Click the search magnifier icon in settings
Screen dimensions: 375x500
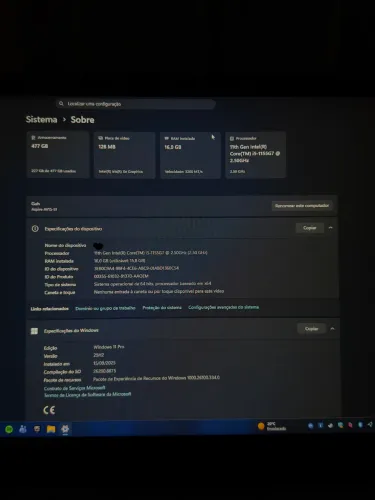(x=61, y=104)
